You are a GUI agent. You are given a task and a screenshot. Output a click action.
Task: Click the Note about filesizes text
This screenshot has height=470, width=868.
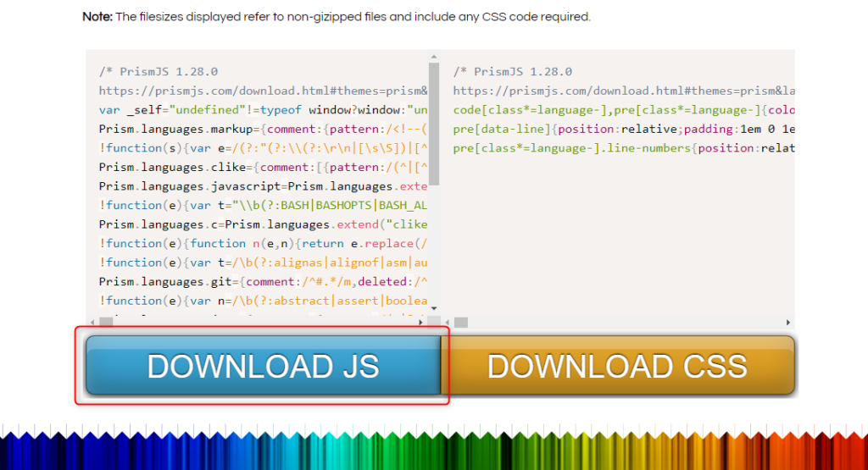point(337,17)
